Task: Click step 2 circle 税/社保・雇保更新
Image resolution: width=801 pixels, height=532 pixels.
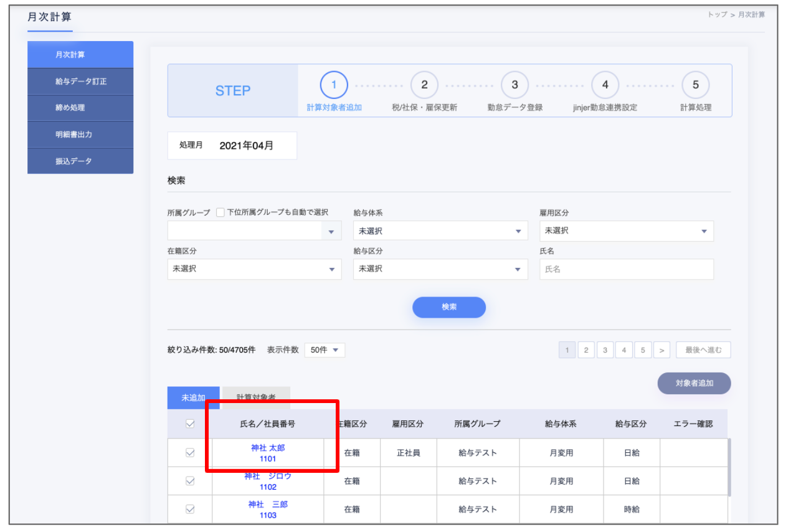Action: (424, 85)
